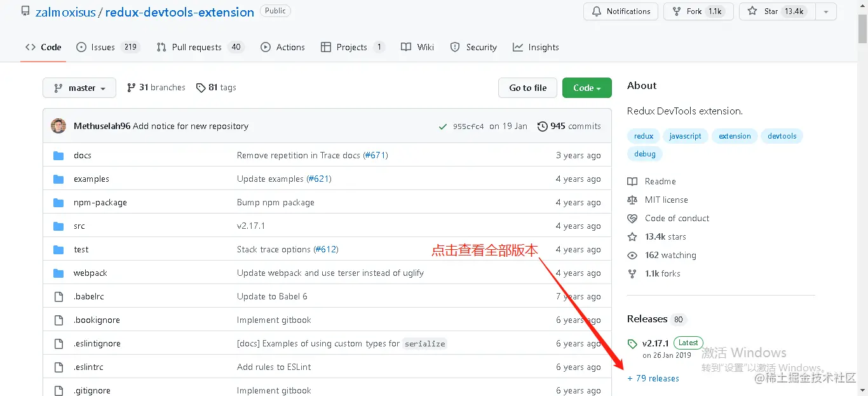Viewport: 868px width, 396px height.
Task: Expand the green Code dropdown
Action: pyautogui.click(x=587, y=88)
